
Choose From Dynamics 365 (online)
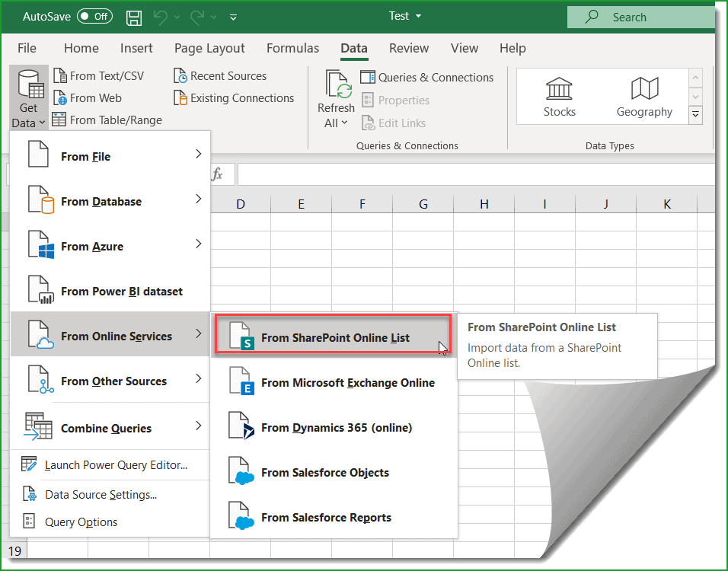[334, 427]
